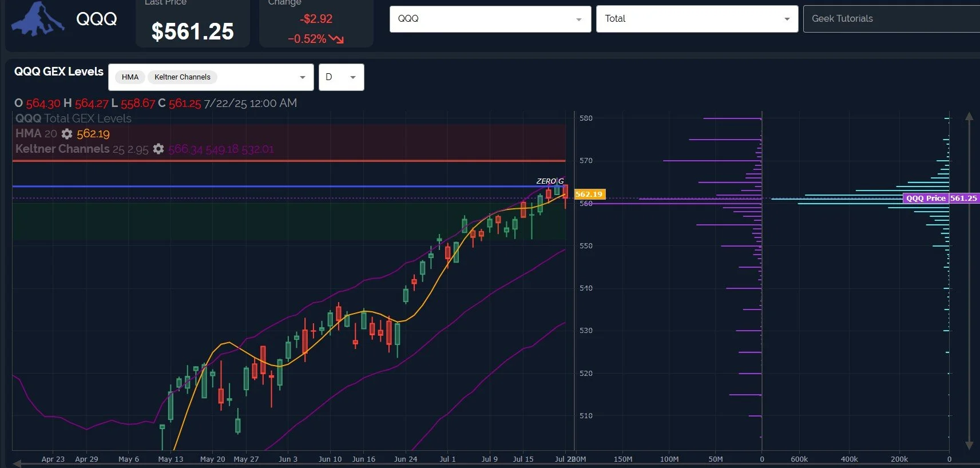Click the 400k volume axis label
Screen dimensions: 980x468
coord(849,459)
